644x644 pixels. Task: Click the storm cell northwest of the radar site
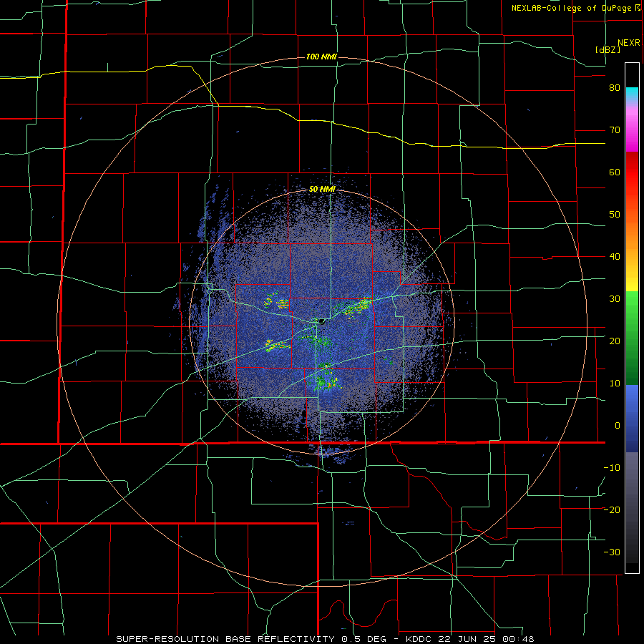pos(277,302)
